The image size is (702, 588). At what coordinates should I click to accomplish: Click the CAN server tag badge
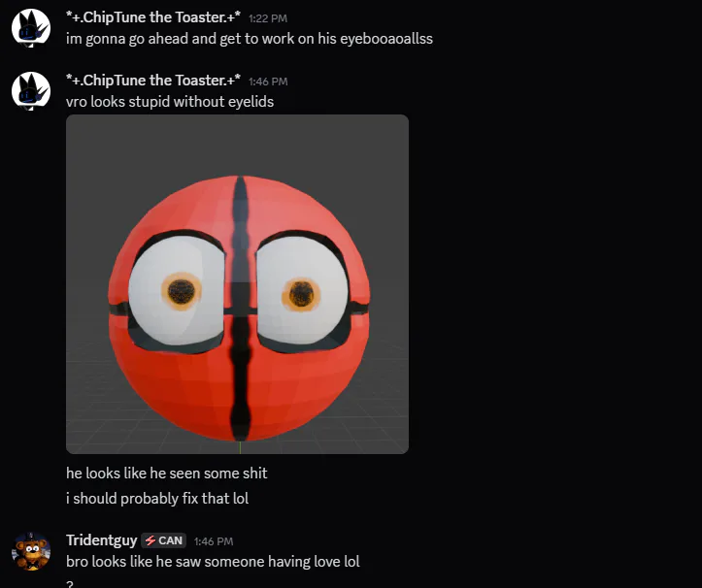coord(164,540)
